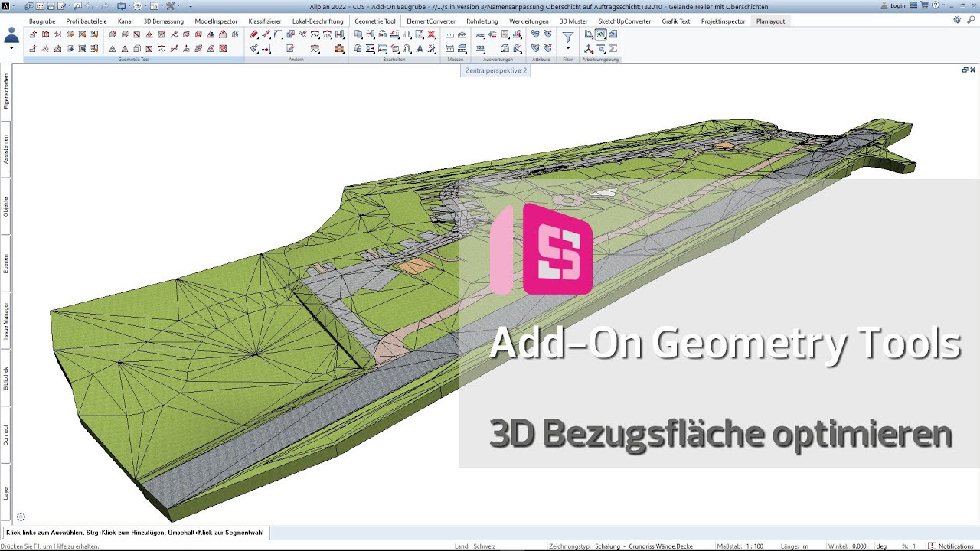The height and width of the screenshot is (551, 980).
Task: Click the view cube icon at canvas bottom-left
Action: coord(21,517)
